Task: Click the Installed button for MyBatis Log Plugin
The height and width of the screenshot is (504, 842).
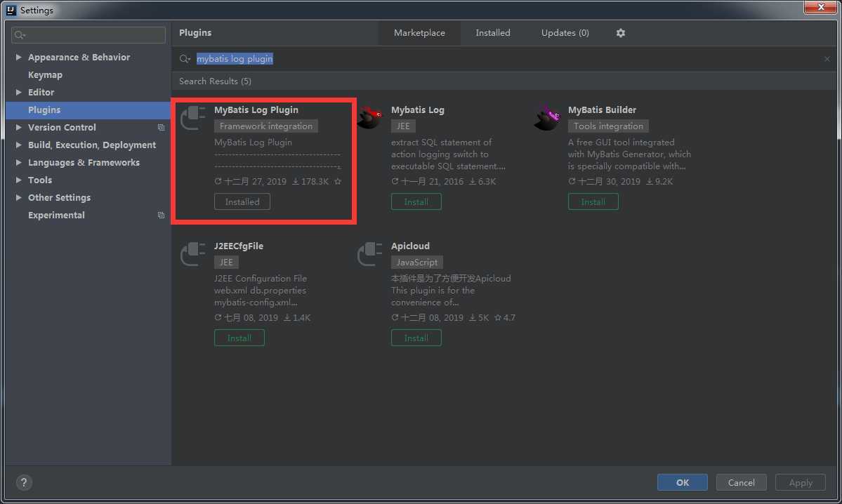Action: coord(242,202)
